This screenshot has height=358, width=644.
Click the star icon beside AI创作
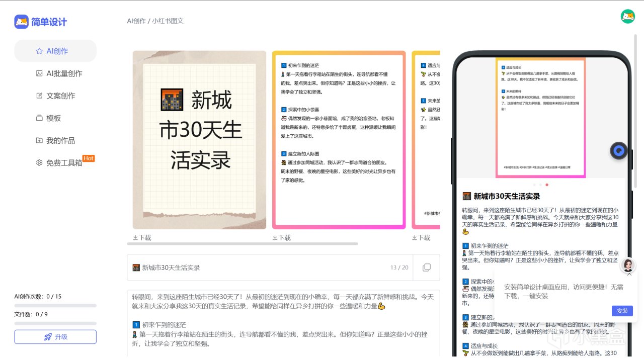coord(39,51)
